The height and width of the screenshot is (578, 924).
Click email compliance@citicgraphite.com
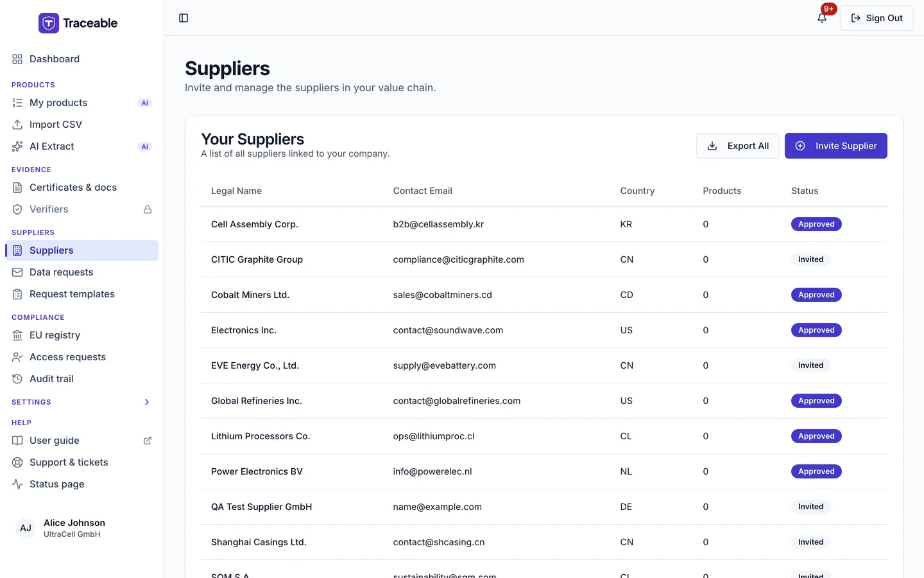(459, 259)
